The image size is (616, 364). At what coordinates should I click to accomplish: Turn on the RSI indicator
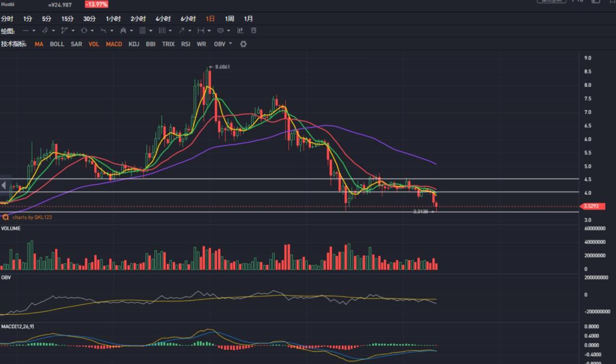(x=185, y=44)
